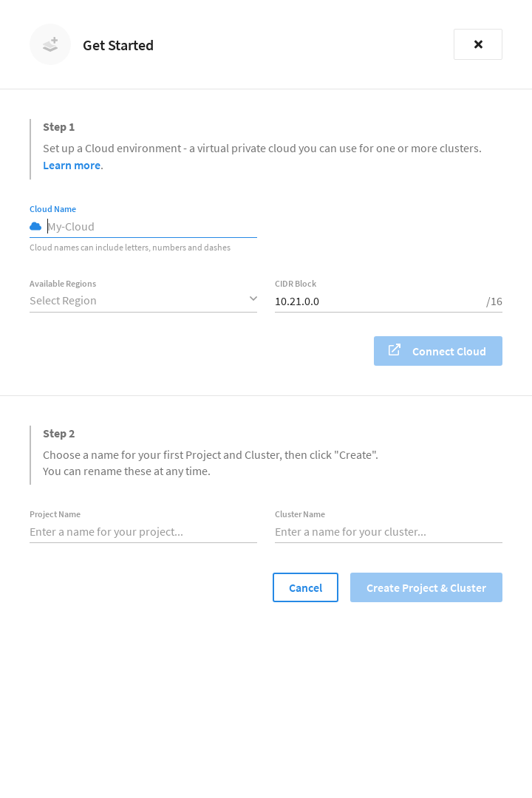Viewport: 532px width, 798px height.
Task: Click the Available Regions label
Action: [63, 284]
